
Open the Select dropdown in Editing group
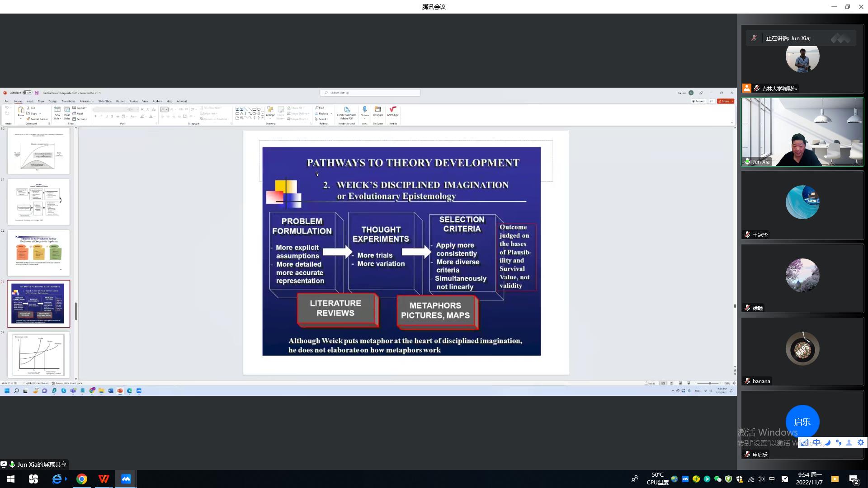pyautogui.click(x=321, y=119)
